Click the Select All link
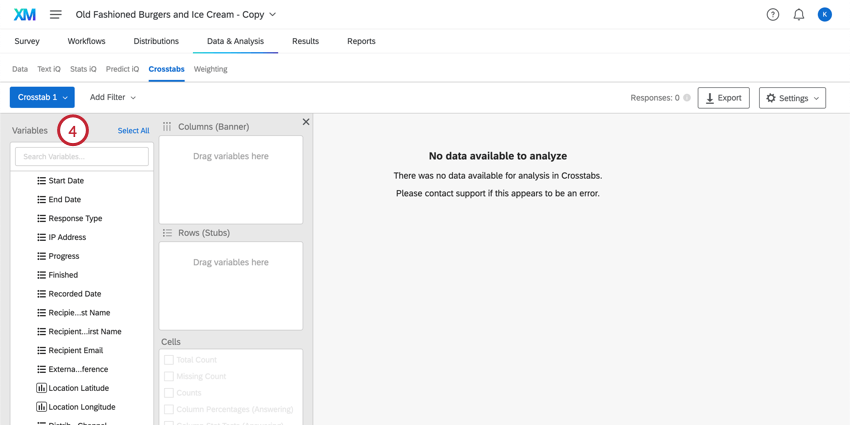 (133, 131)
